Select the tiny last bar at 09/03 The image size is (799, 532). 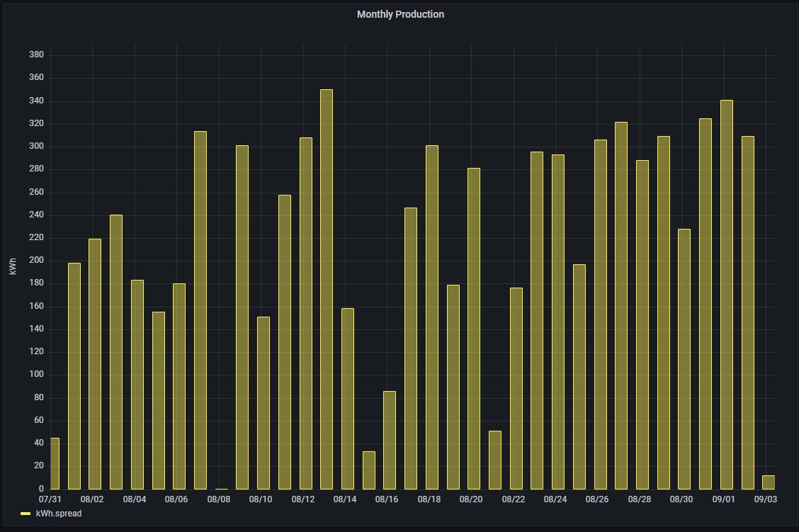click(769, 482)
